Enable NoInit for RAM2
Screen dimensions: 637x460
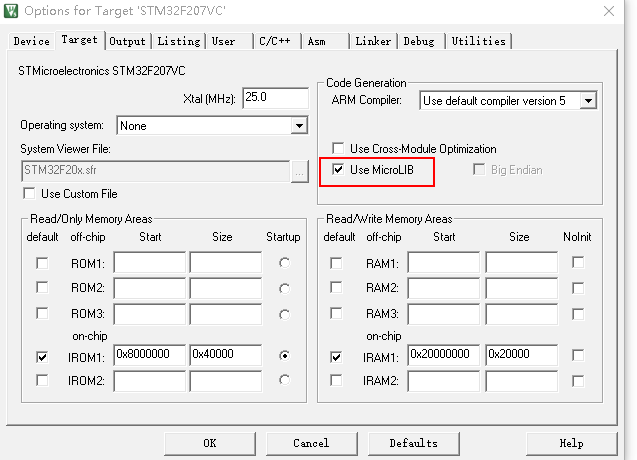pyautogui.click(x=578, y=288)
